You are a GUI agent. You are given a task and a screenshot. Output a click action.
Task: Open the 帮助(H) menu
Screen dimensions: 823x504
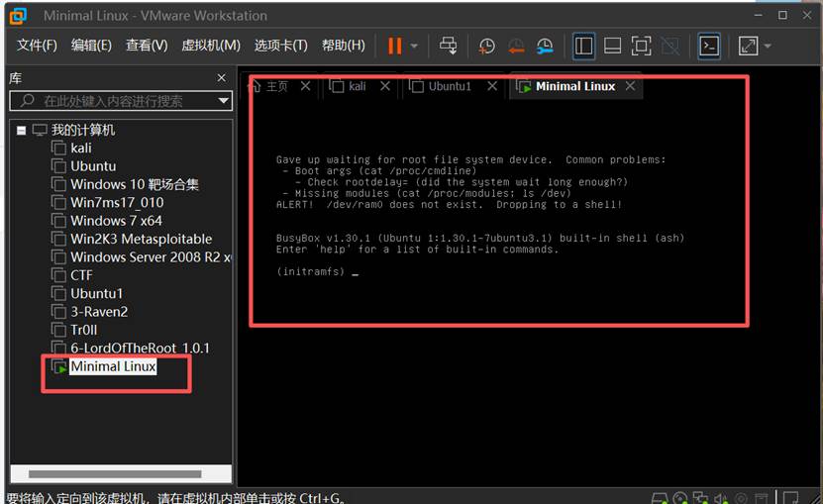tap(344, 46)
